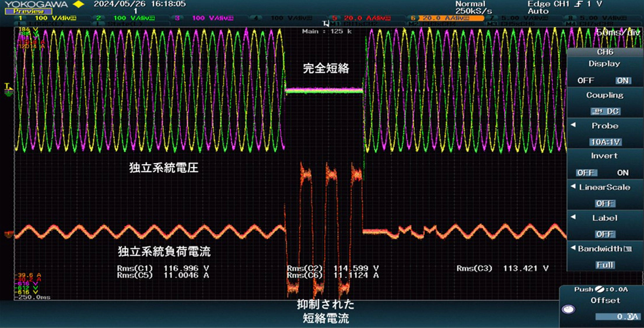Screen dimensions: 644x328
Task: Set Invert to OFF
Action: pos(585,172)
